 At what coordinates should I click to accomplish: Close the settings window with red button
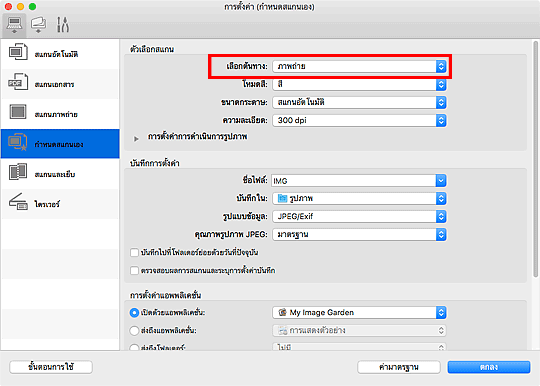point(8,7)
